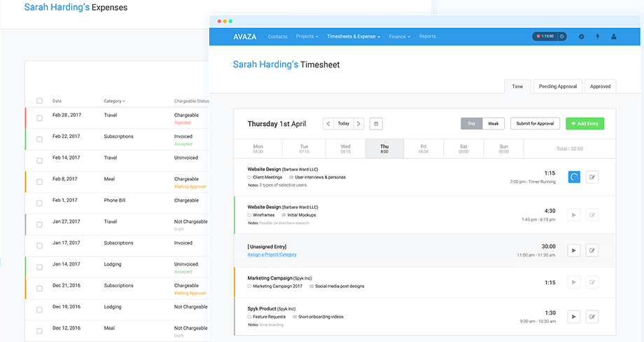Edit the Client Meetings entry
The image size is (644, 342).
591,177
